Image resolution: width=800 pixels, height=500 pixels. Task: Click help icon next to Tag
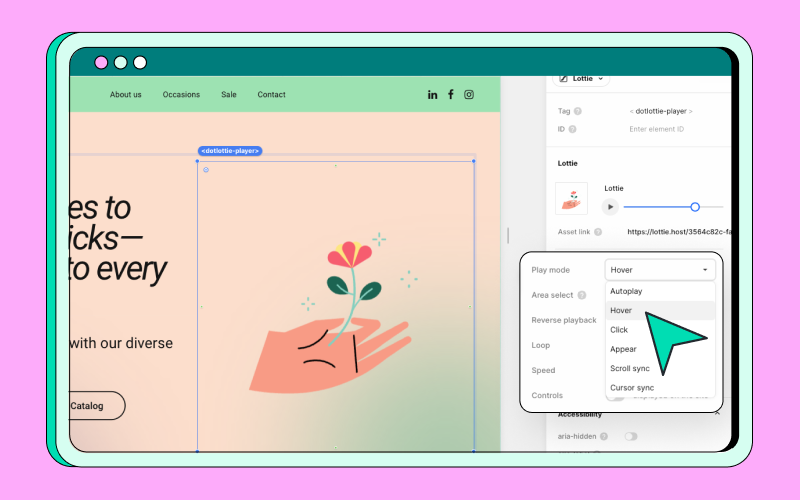click(x=578, y=111)
